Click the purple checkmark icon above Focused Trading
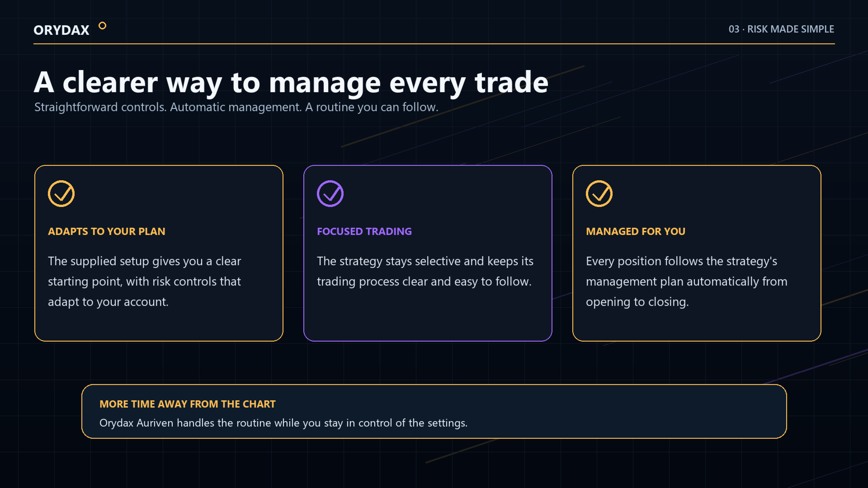The image size is (868, 488). pyautogui.click(x=330, y=194)
